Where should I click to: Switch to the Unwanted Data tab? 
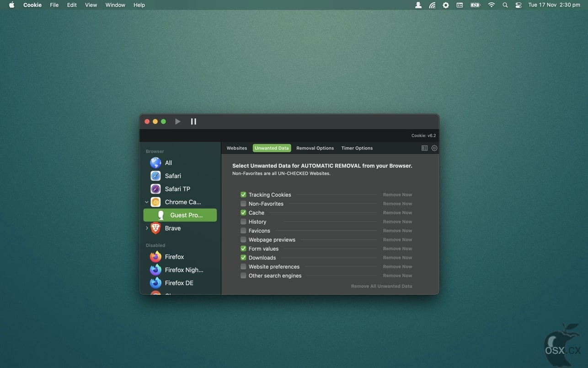[x=272, y=148]
